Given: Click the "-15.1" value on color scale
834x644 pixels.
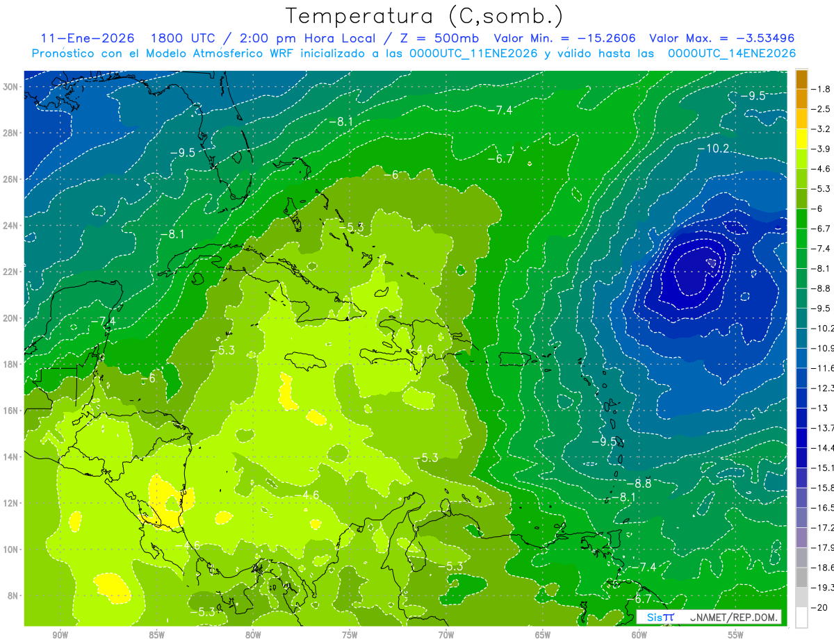Looking at the screenshot, I should pos(823,468).
